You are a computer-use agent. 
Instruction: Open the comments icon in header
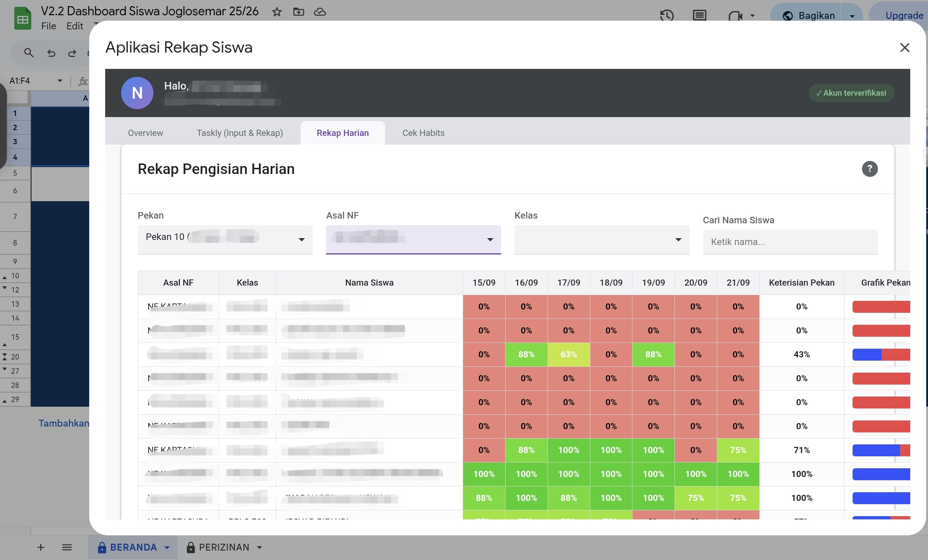tap(700, 16)
